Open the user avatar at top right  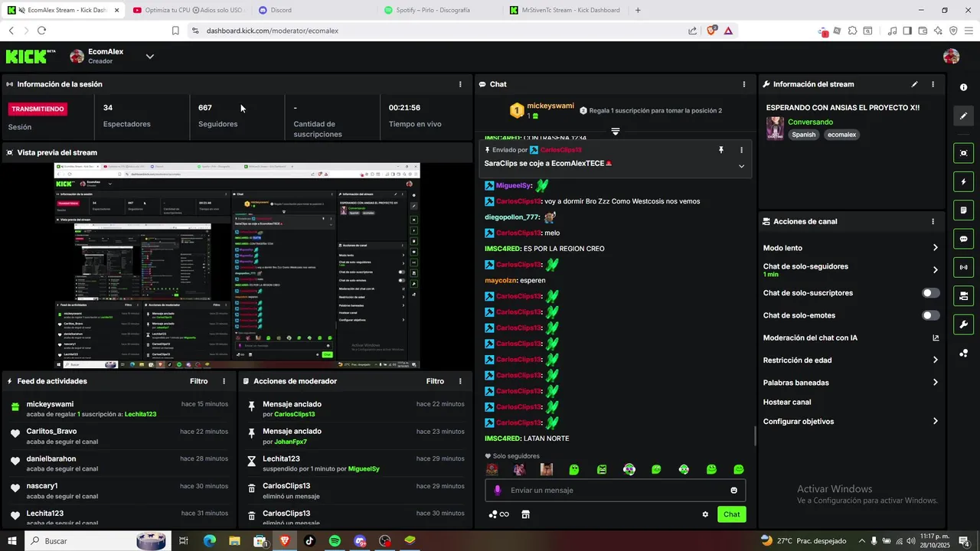tap(951, 57)
